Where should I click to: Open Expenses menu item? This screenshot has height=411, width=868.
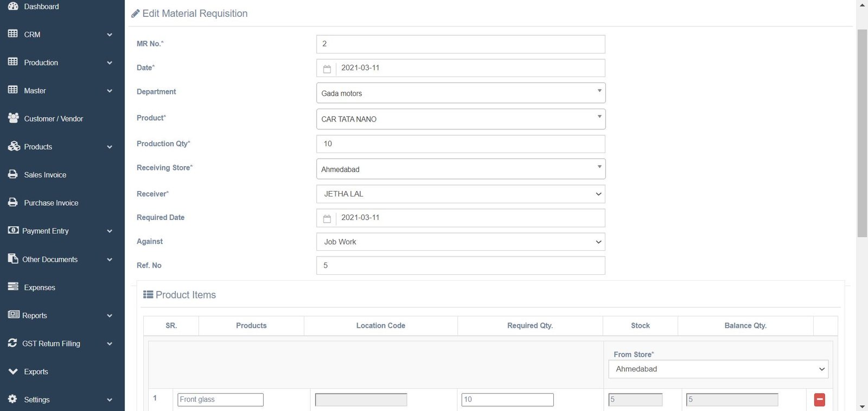(40, 287)
